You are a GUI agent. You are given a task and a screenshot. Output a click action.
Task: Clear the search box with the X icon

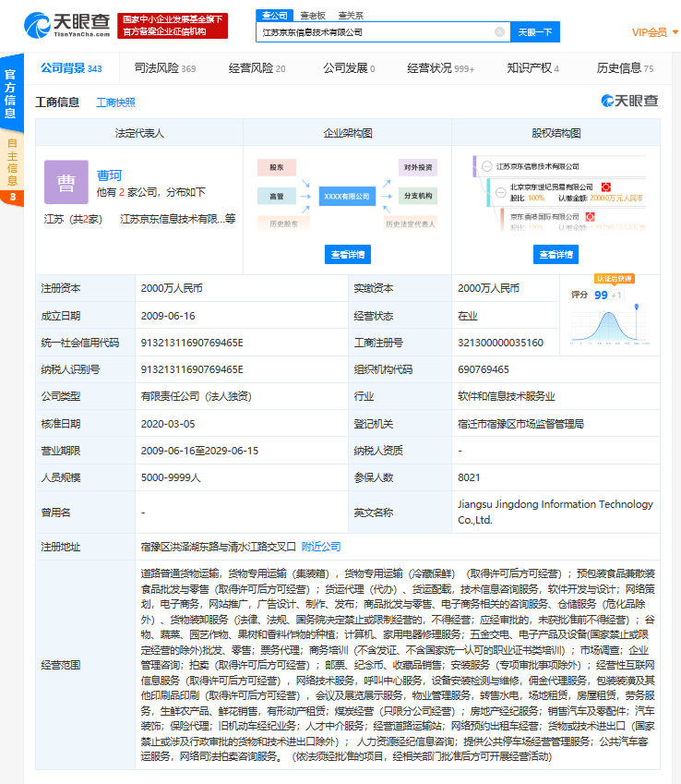pos(499,32)
